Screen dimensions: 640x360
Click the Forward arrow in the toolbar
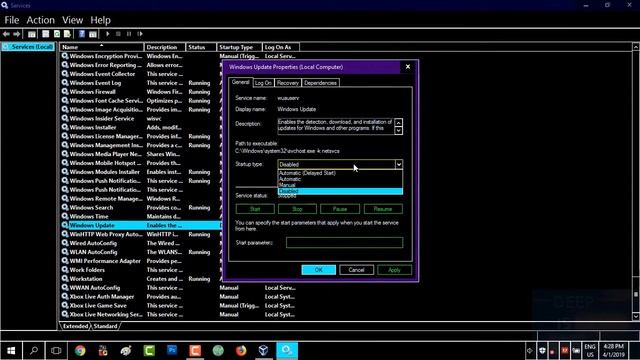[x=16, y=34]
